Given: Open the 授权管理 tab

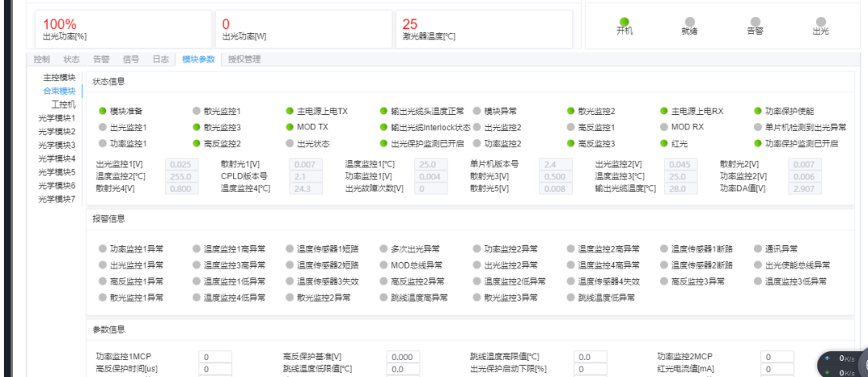Looking at the screenshot, I should pyautogui.click(x=244, y=59).
